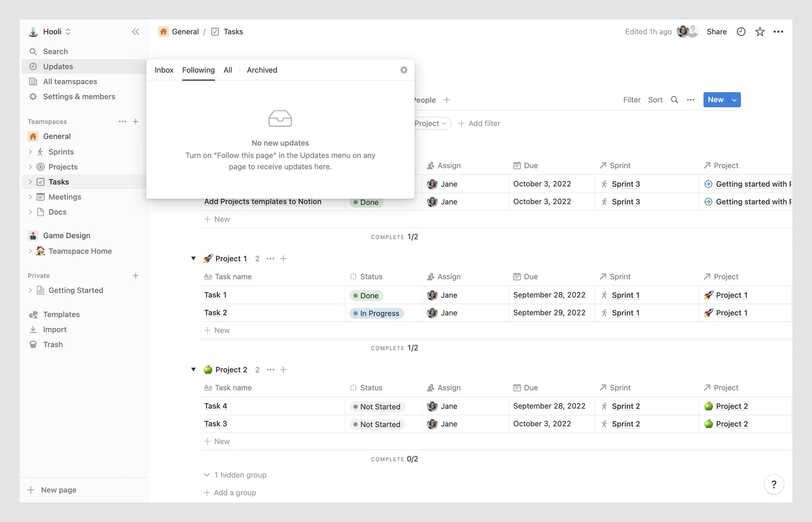Click Add a group

pyautogui.click(x=230, y=493)
